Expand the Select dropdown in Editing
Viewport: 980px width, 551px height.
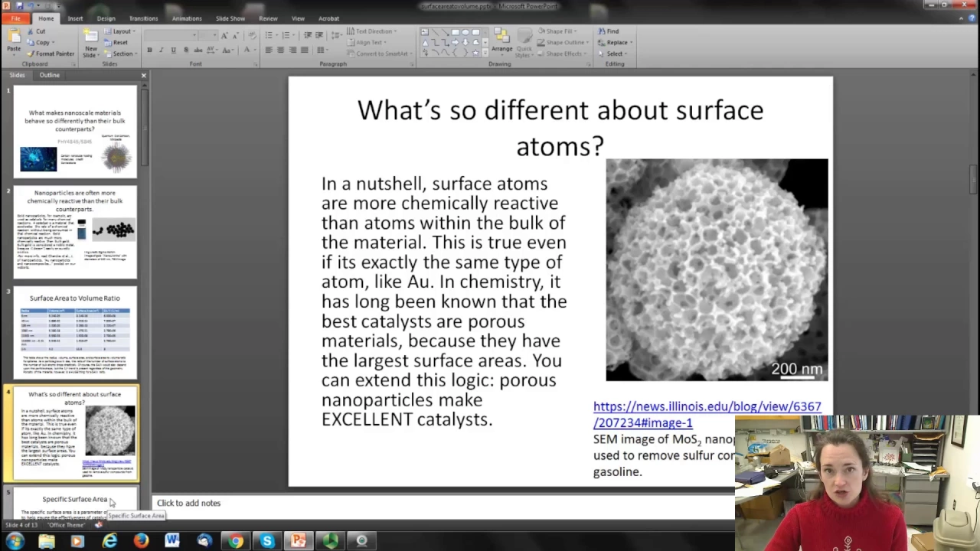click(x=614, y=54)
